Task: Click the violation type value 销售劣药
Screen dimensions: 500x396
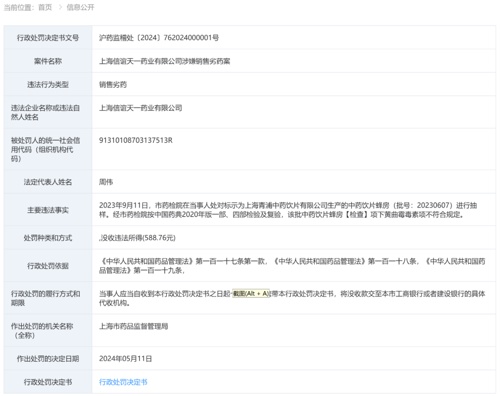Action: 113,84
